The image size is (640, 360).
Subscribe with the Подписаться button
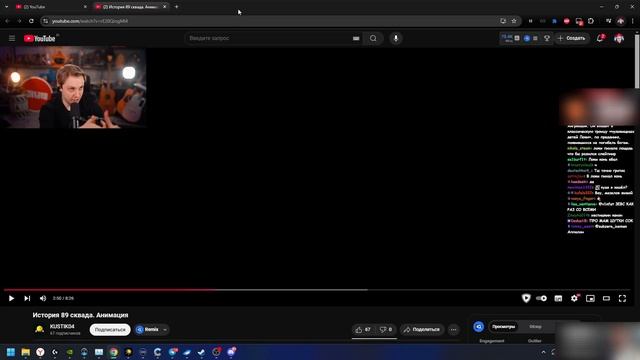click(x=110, y=329)
